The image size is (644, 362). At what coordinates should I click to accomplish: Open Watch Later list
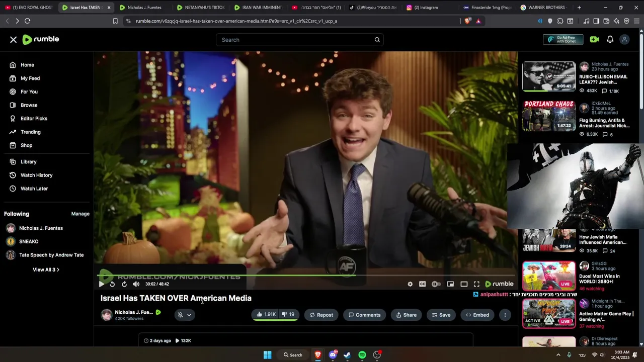coord(34,189)
